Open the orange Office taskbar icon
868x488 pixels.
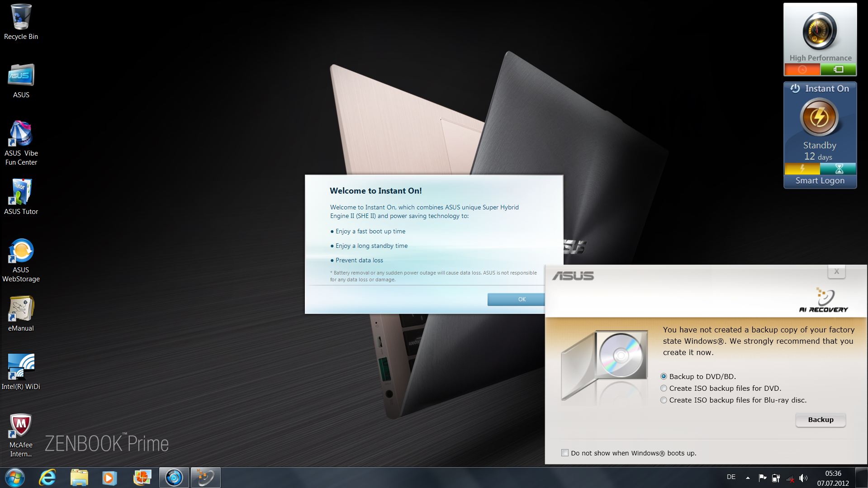click(142, 478)
